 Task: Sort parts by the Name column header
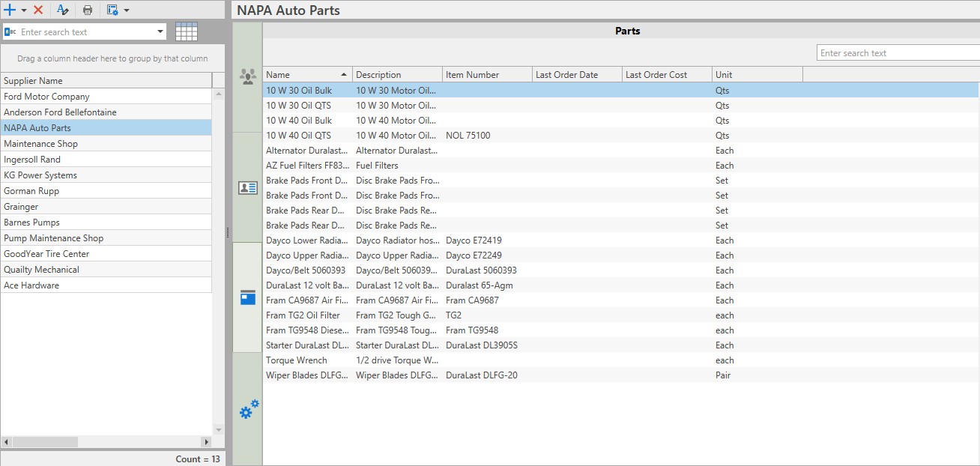[307, 74]
